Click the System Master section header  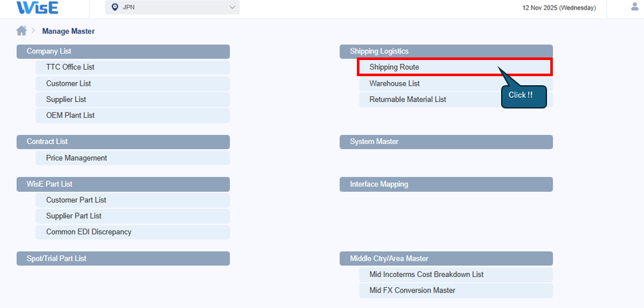(x=446, y=141)
